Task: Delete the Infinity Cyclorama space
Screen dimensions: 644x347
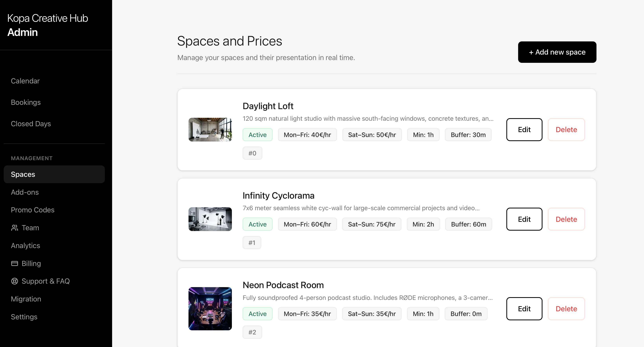Action: [x=566, y=219]
